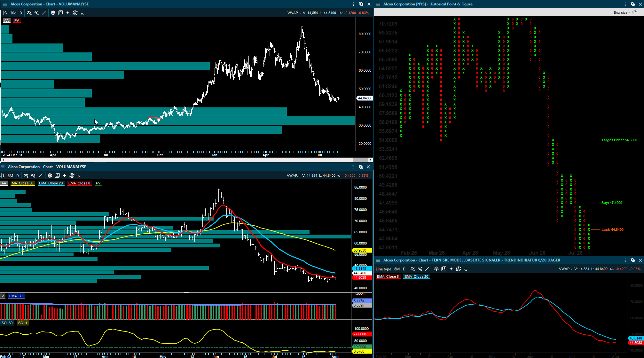This screenshot has height=358, width=644.
Task: Select trend line drawing tool in 30d chart
Action: coord(44,13)
